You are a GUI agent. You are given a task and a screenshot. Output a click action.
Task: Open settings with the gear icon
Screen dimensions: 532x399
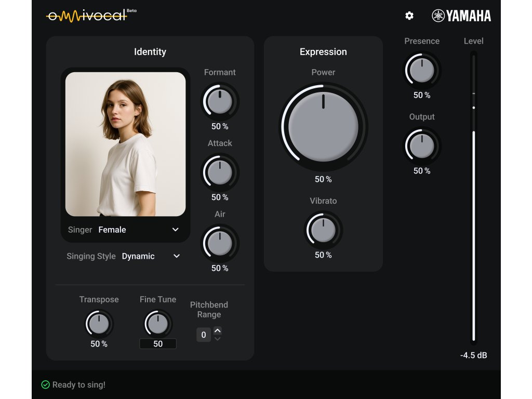coord(409,16)
